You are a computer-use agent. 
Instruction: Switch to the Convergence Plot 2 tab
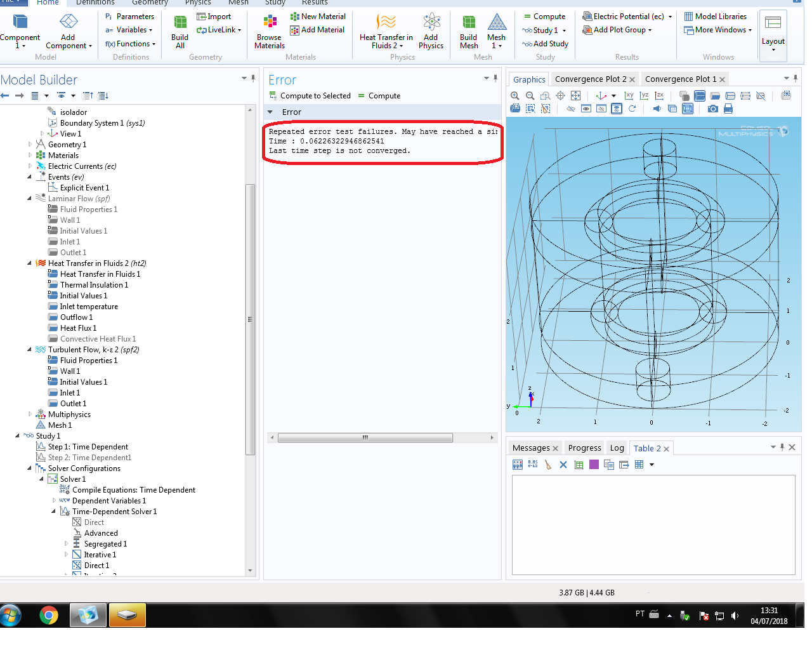point(590,79)
